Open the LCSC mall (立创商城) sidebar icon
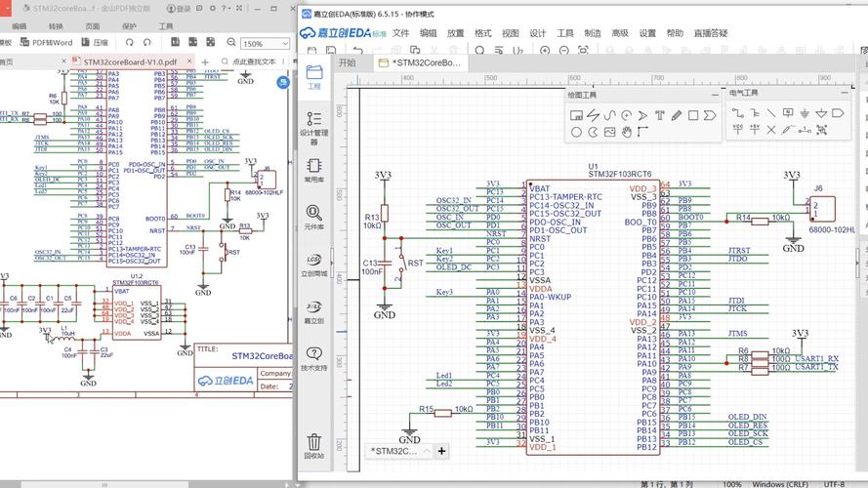Viewport: 868px width, 488px height. point(313,265)
